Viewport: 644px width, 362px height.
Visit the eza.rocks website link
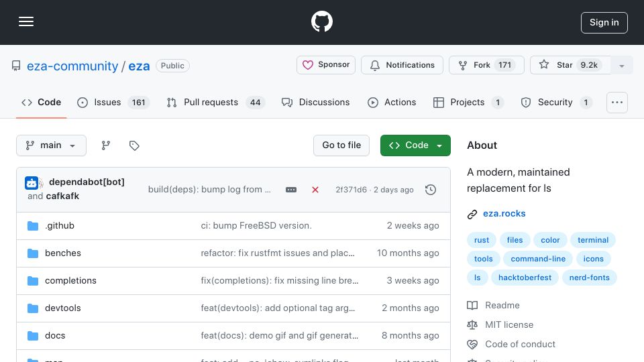[x=504, y=213]
